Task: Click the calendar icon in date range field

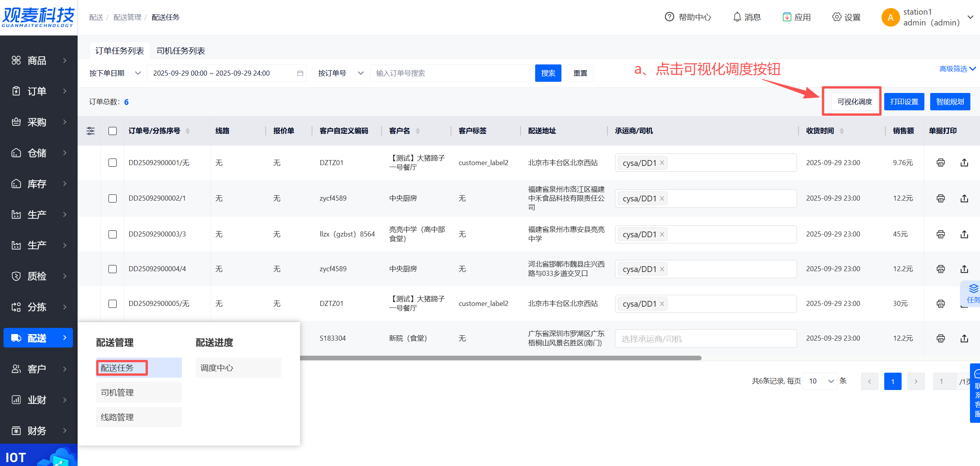Action: click(x=300, y=73)
